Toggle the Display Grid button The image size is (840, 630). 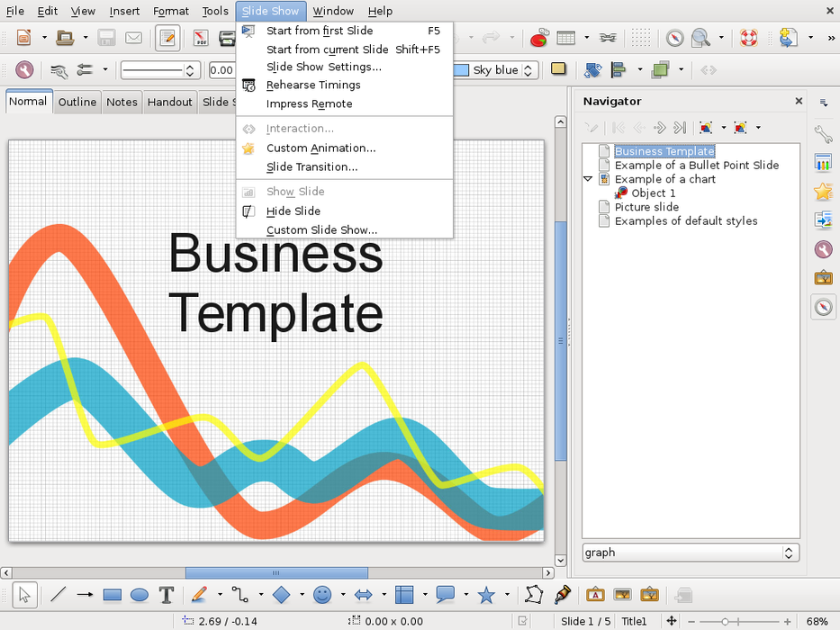click(640, 38)
